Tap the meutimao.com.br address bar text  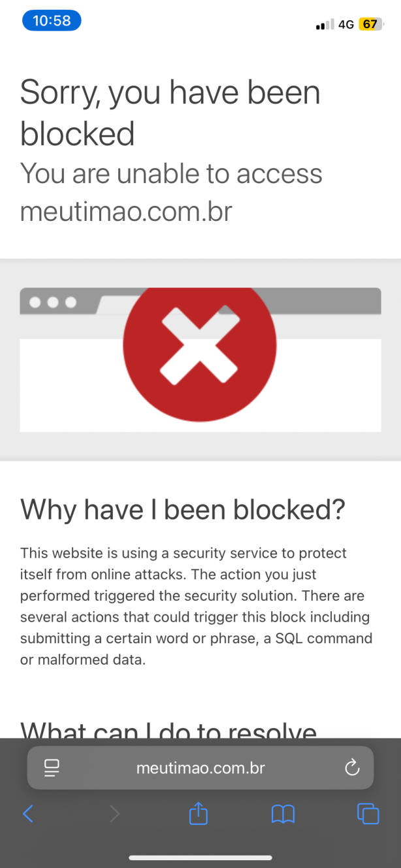pyautogui.click(x=200, y=768)
